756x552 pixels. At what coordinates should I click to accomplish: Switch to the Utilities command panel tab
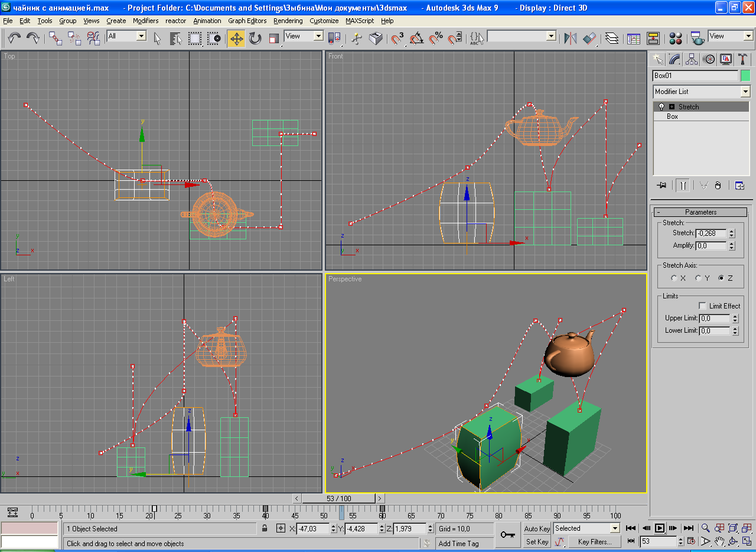[x=743, y=59]
